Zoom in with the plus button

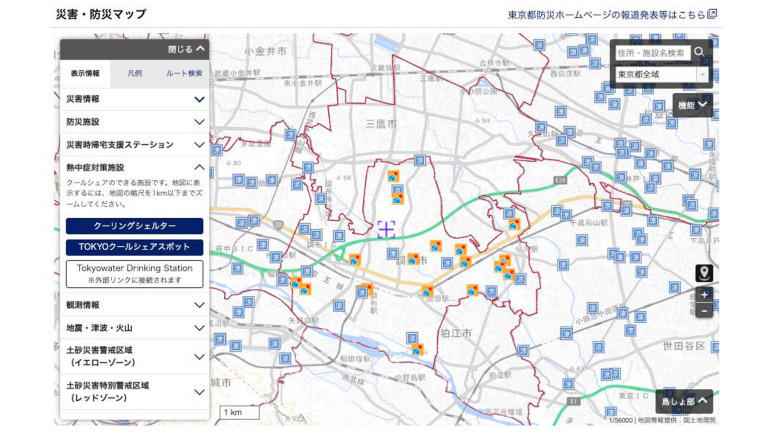tap(704, 295)
